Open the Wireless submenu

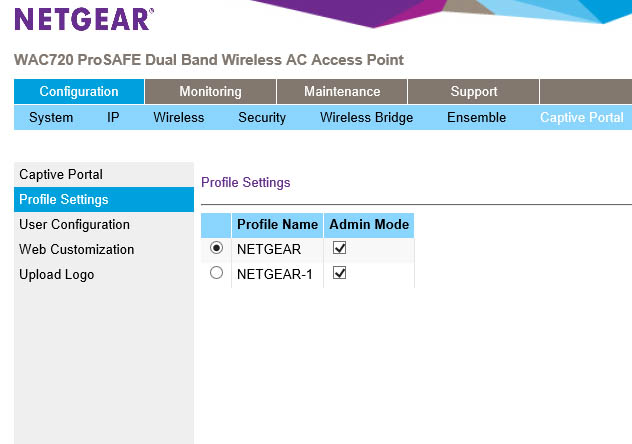179,118
